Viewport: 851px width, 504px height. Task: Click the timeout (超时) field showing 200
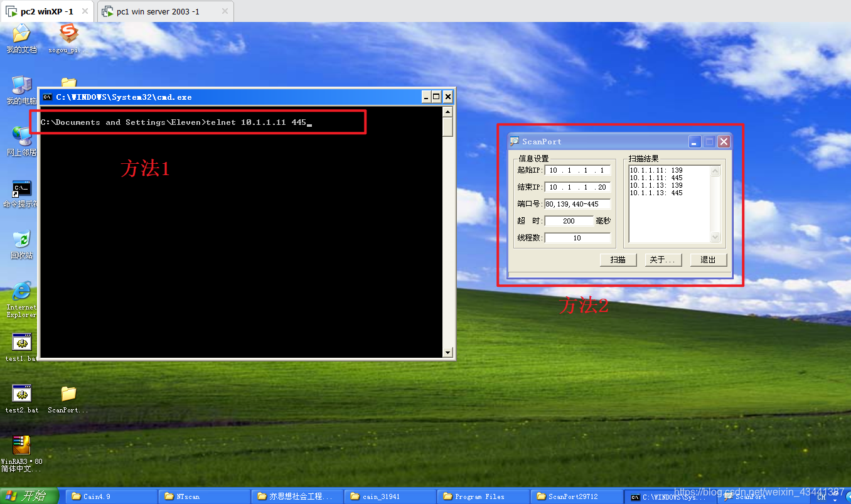tap(569, 221)
